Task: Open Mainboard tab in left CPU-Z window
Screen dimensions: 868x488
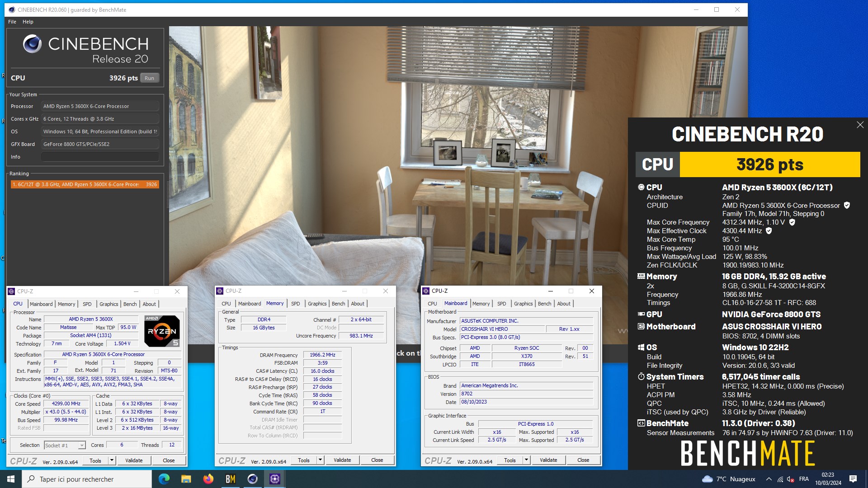Action: pyautogui.click(x=41, y=304)
